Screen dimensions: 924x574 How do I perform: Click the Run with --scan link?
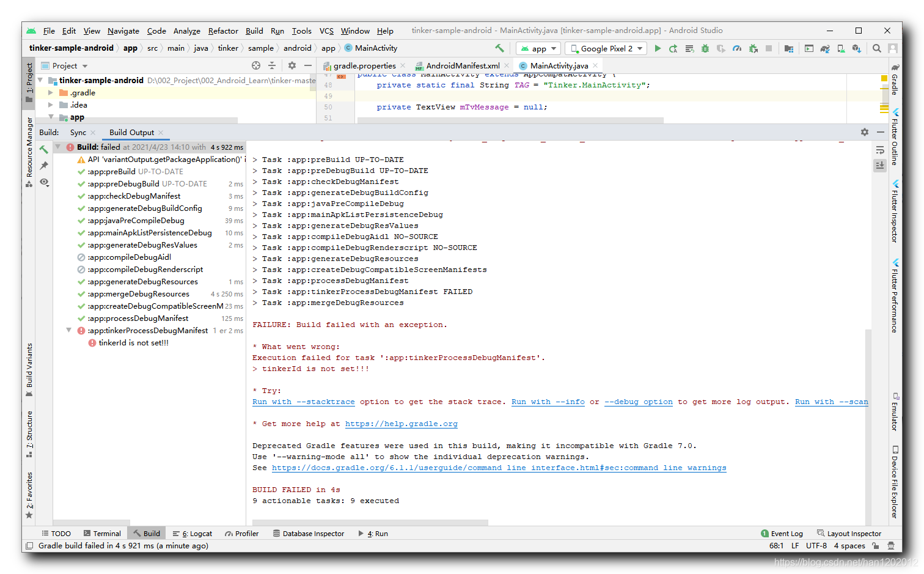831,402
